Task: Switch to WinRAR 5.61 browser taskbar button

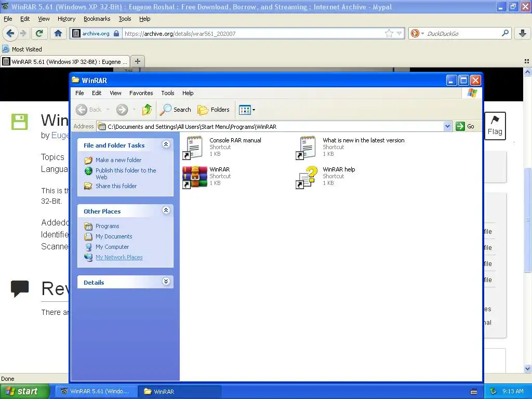Action: coord(96,391)
